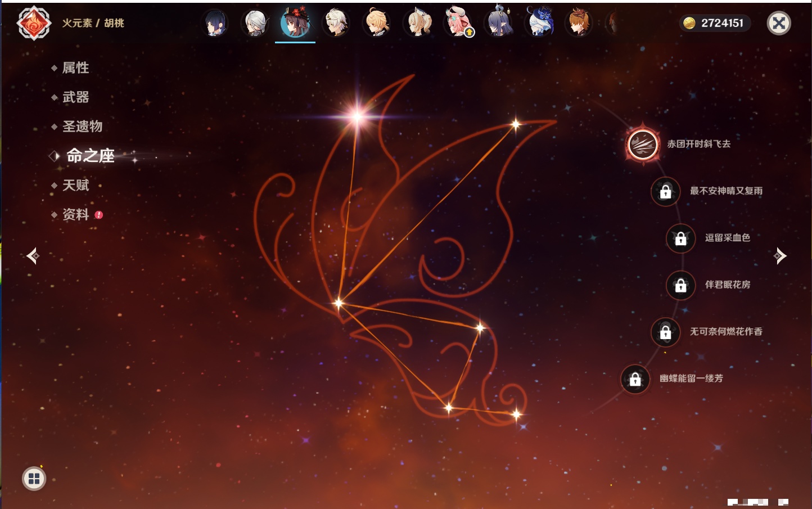The height and width of the screenshot is (509, 812).
Task: Switch to the 天赋 talents tab
Action: click(x=75, y=185)
